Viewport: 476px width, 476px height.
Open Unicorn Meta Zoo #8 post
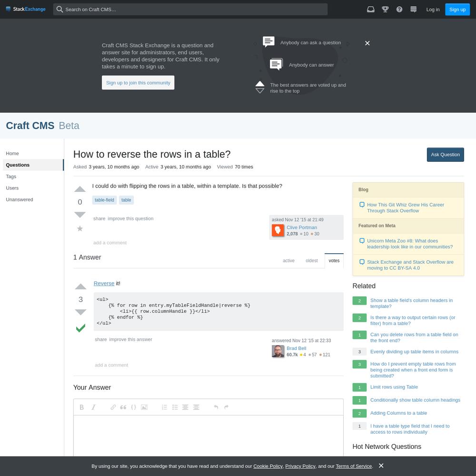pos(410,244)
